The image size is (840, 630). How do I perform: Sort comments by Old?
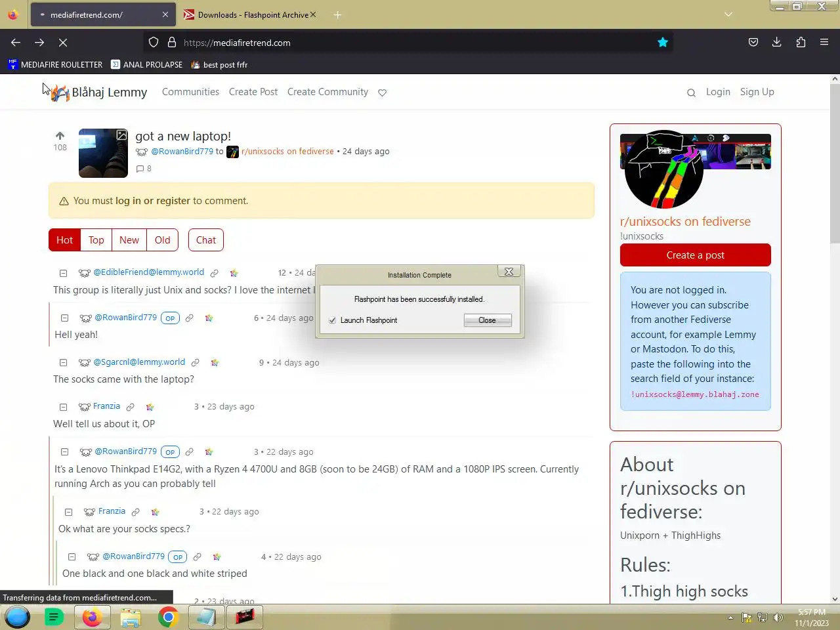click(163, 240)
